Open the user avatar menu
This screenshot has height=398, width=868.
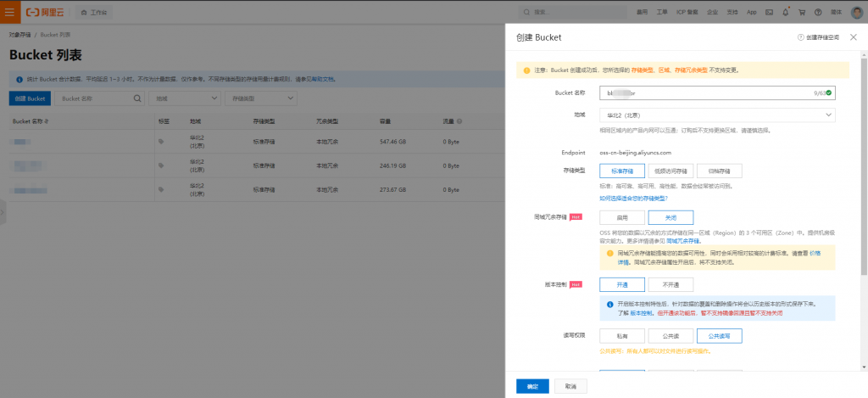(x=856, y=12)
